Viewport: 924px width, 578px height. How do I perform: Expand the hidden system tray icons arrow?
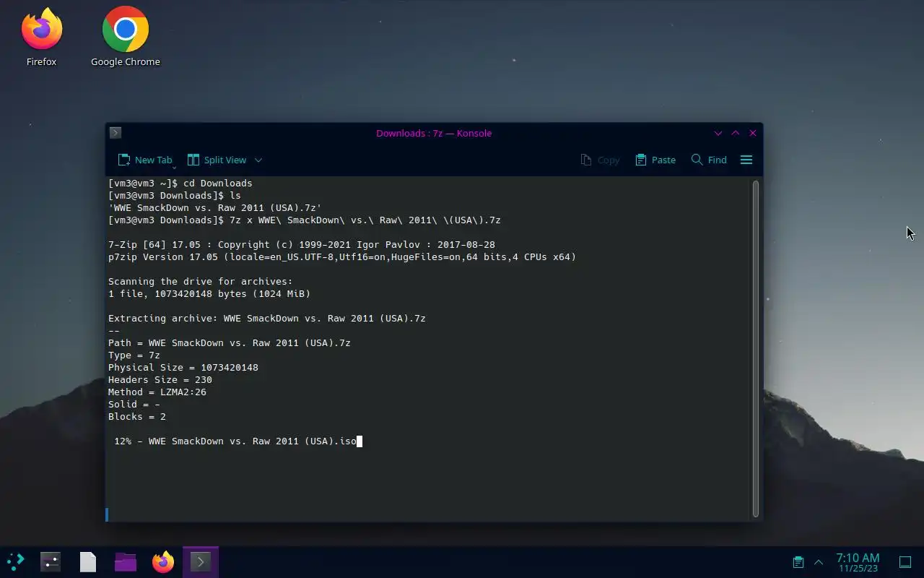point(819,562)
